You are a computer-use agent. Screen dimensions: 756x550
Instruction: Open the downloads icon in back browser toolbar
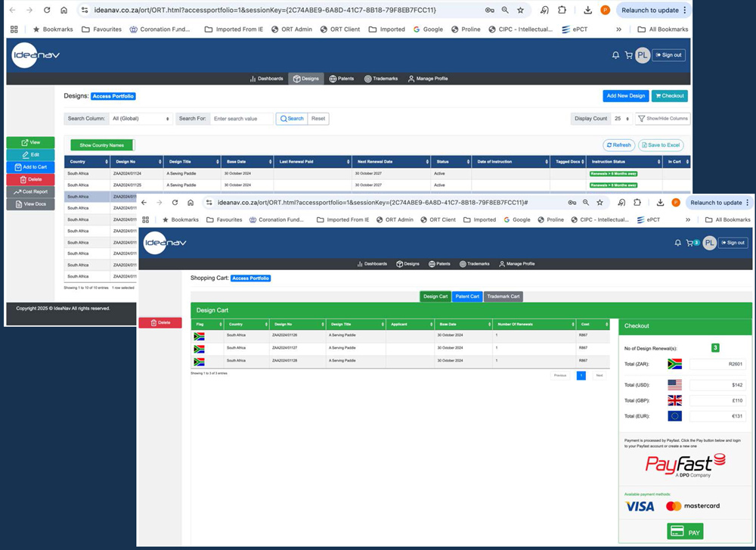point(587,10)
